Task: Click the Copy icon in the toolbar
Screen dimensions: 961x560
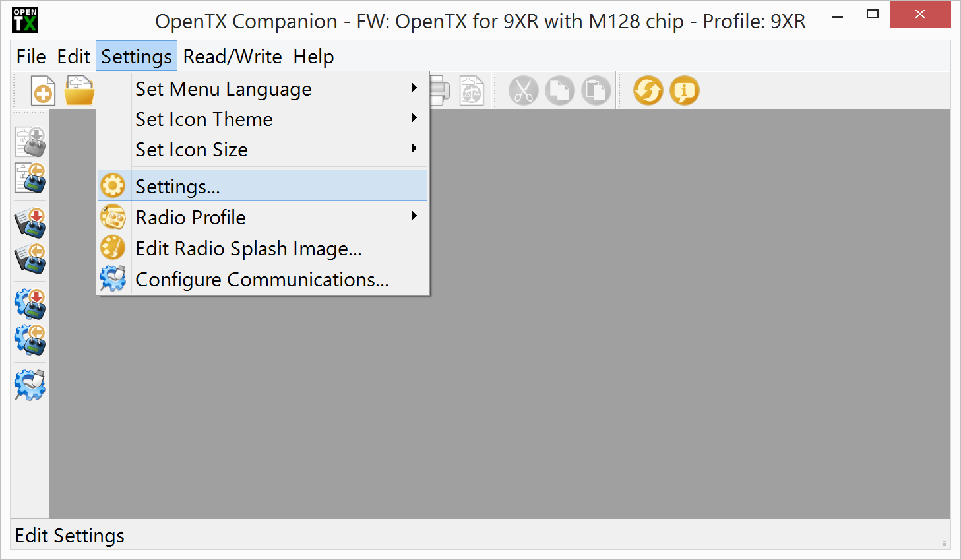Action: 560,90
